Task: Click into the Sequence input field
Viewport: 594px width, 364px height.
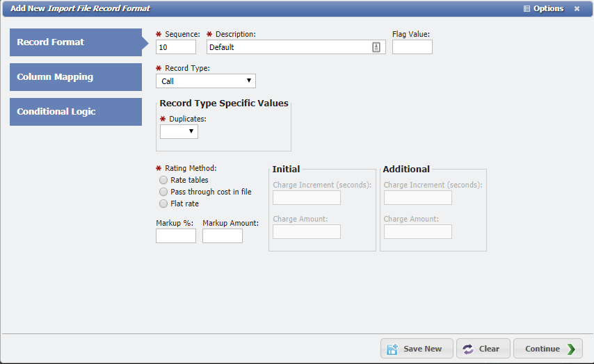Action: (176, 47)
